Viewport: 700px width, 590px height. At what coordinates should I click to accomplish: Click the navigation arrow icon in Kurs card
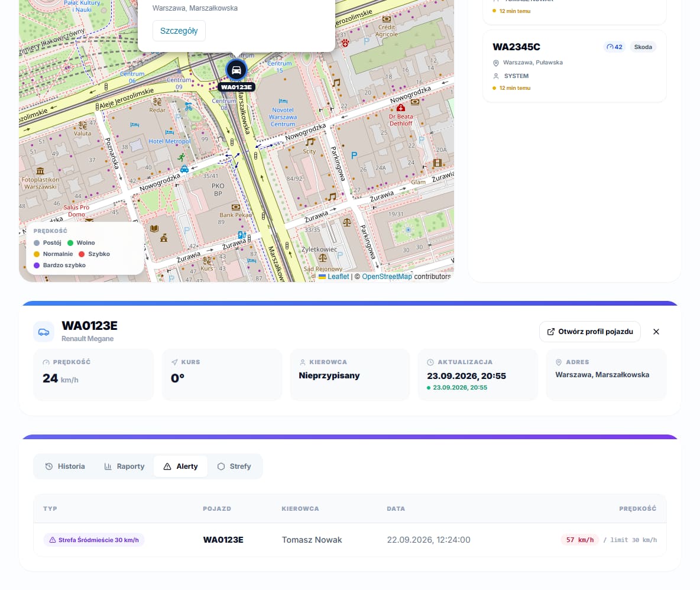[174, 362]
